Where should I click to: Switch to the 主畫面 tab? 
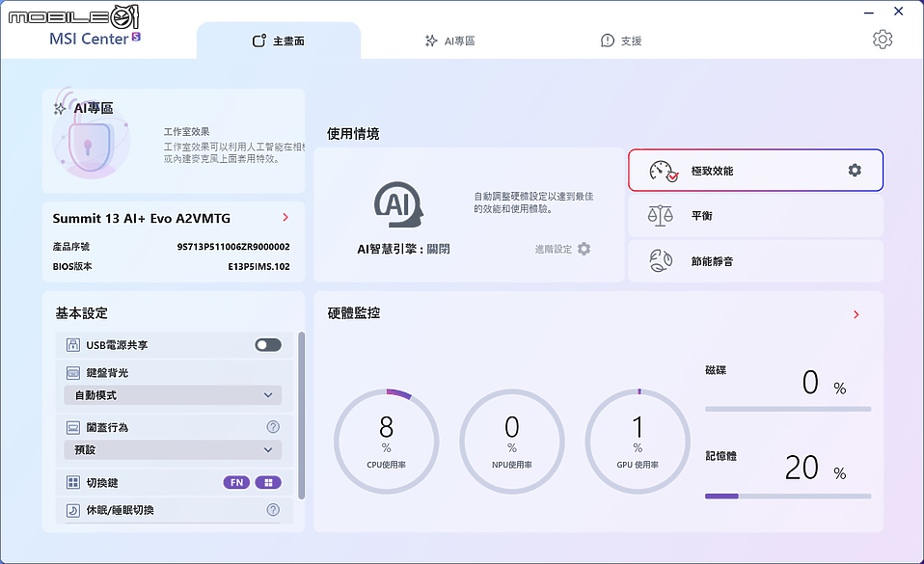point(279,40)
